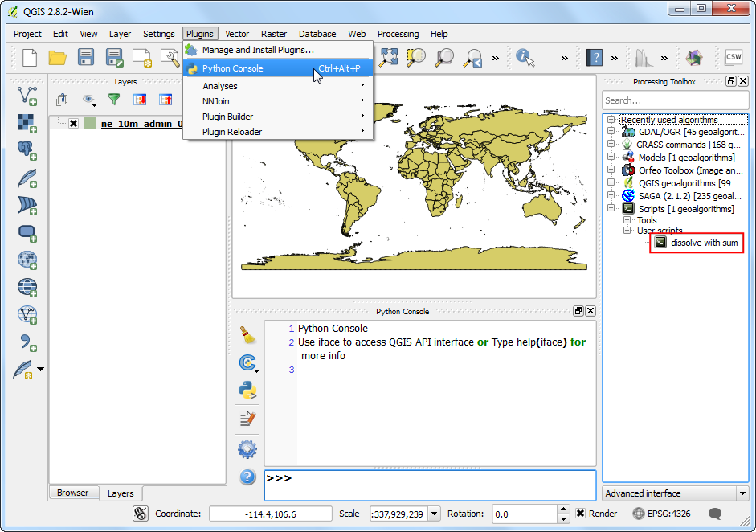
Task: Click the Processing Toolbox search field
Action: point(674,100)
